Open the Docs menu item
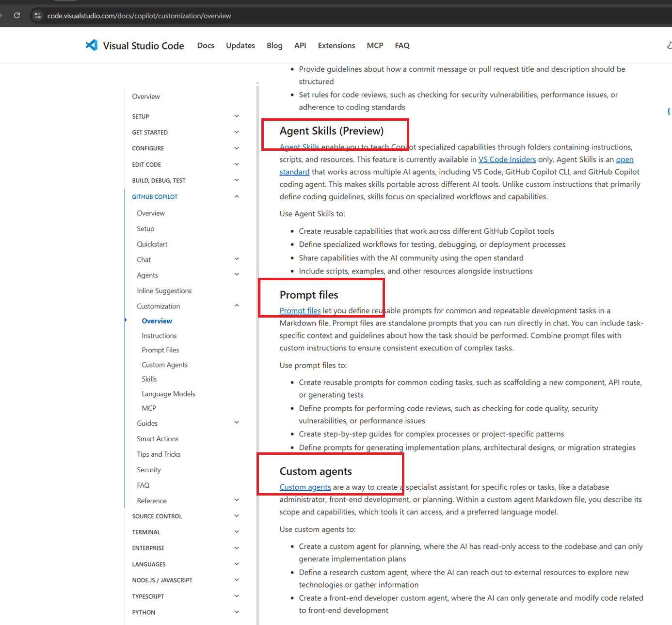Viewport: 672px width, 625px height. pos(206,46)
